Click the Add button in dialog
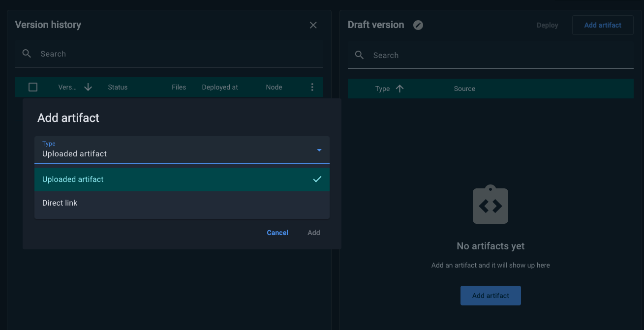This screenshot has height=330, width=644. tap(314, 233)
